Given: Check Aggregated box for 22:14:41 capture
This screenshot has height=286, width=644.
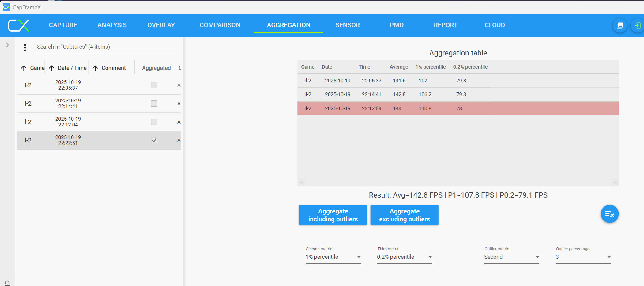Looking at the screenshot, I should (x=154, y=103).
